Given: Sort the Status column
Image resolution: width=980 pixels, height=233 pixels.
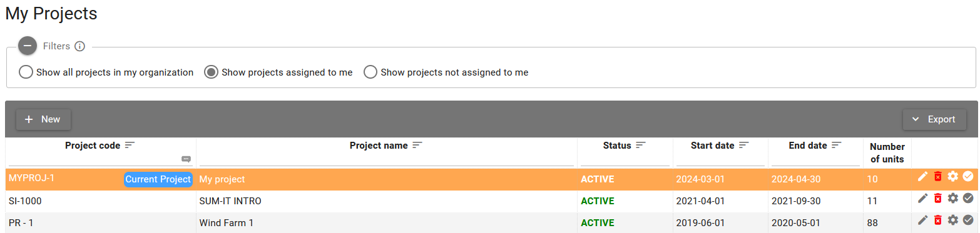Looking at the screenshot, I should pyautogui.click(x=640, y=145).
